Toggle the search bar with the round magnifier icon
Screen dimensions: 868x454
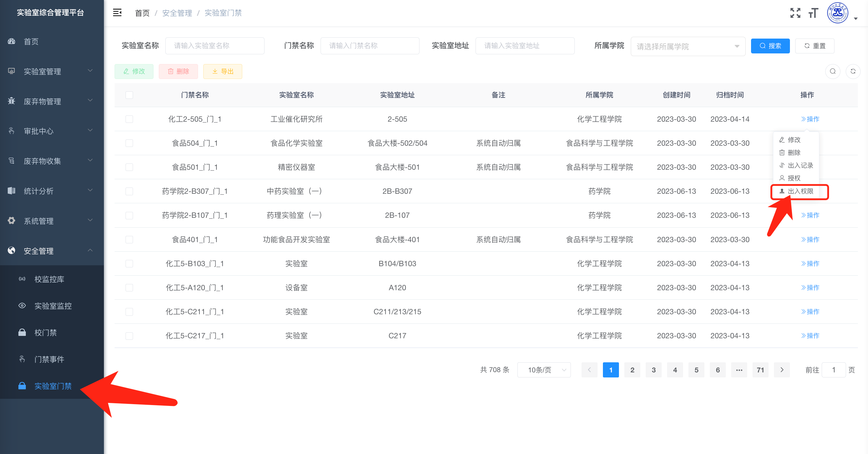pyautogui.click(x=833, y=72)
